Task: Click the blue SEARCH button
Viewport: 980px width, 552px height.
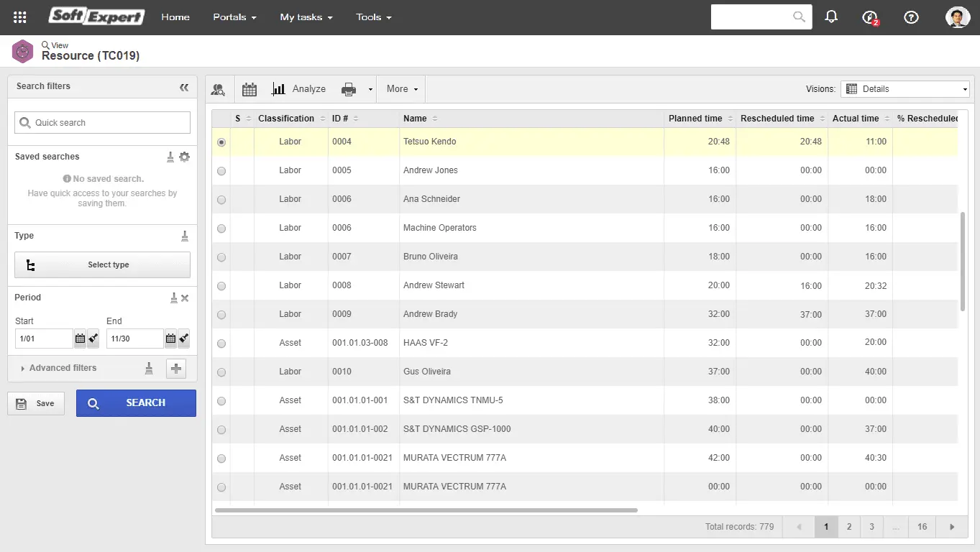Action: (136, 403)
